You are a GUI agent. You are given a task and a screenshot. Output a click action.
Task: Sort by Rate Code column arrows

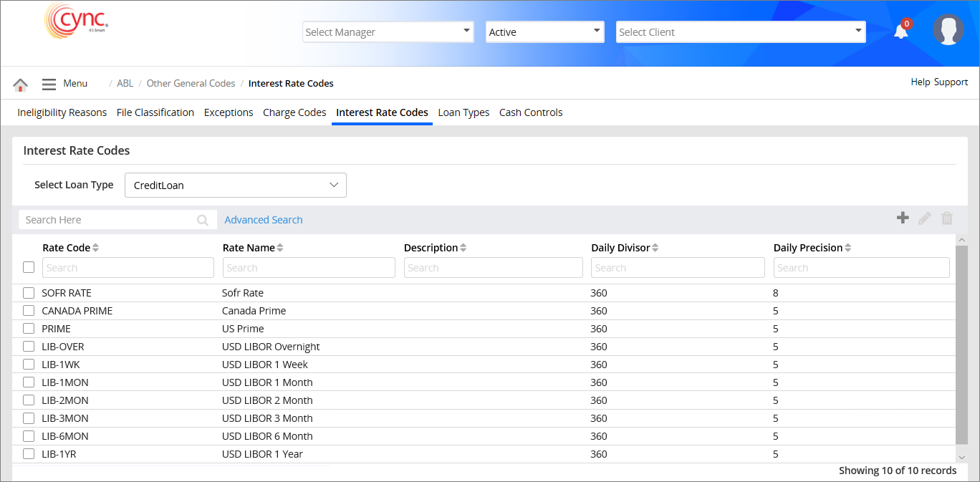(96, 248)
